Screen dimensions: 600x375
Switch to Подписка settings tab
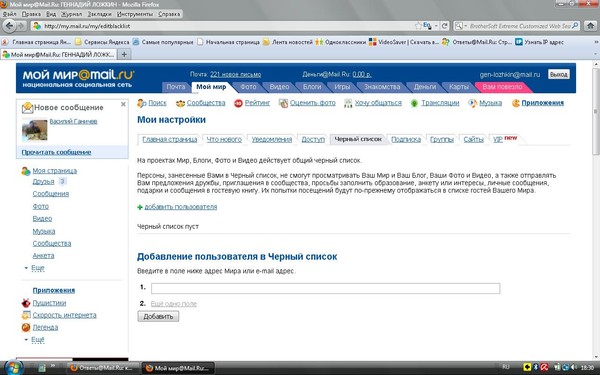tap(406, 139)
